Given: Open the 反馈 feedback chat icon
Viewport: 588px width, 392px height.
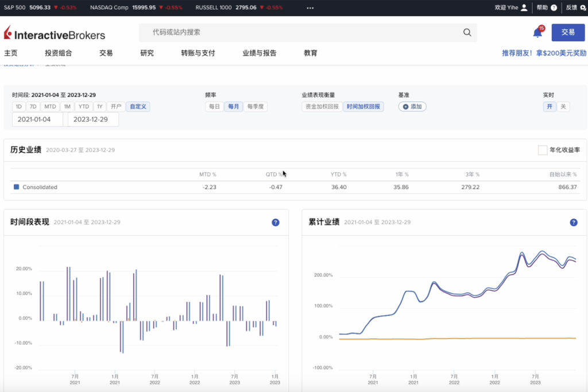Looking at the screenshot, I should 582,7.
